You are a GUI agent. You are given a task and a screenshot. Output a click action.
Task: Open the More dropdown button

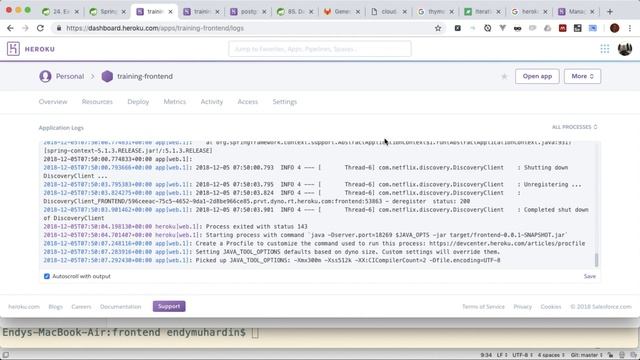point(582,76)
